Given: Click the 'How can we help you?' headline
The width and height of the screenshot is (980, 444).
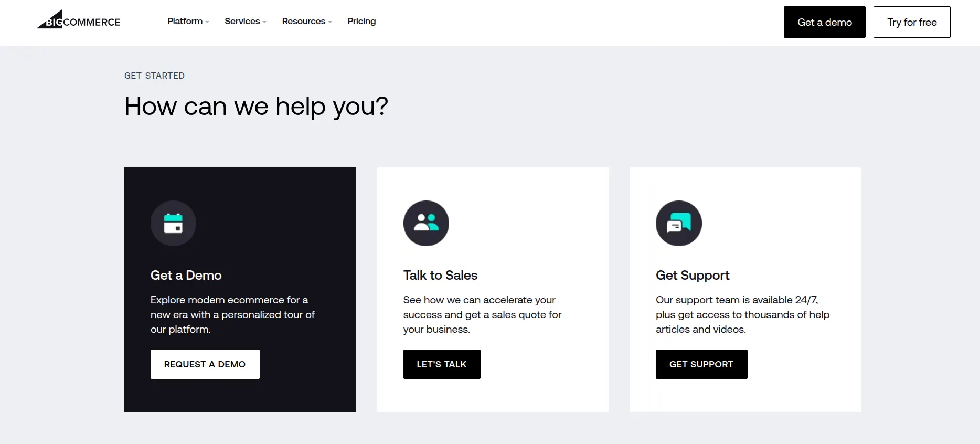Looking at the screenshot, I should pyautogui.click(x=256, y=107).
